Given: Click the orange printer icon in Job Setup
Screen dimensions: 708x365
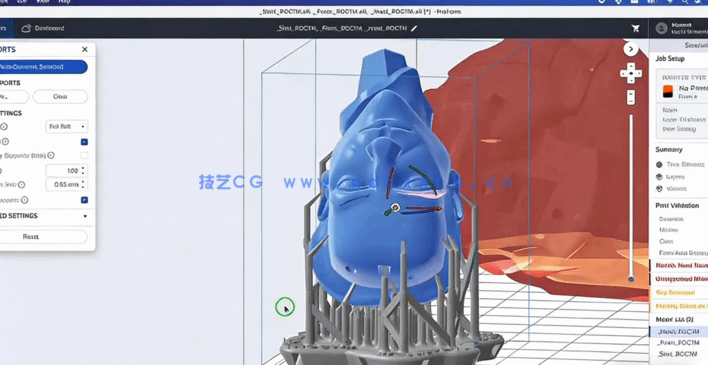Looking at the screenshot, I should (x=668, y=91).
